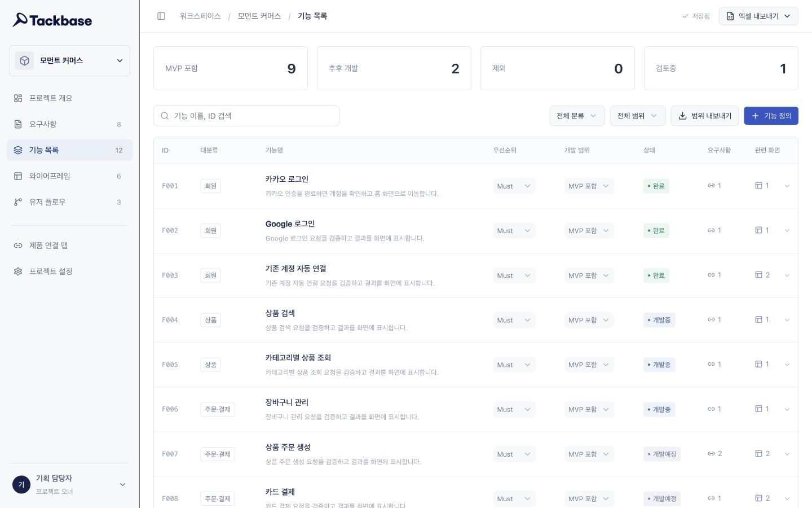The width and height of the screenshot is (812, 508).
Task: Focus the 기능 이름, ID 검색 field
Action: click(x=246, y=116)
